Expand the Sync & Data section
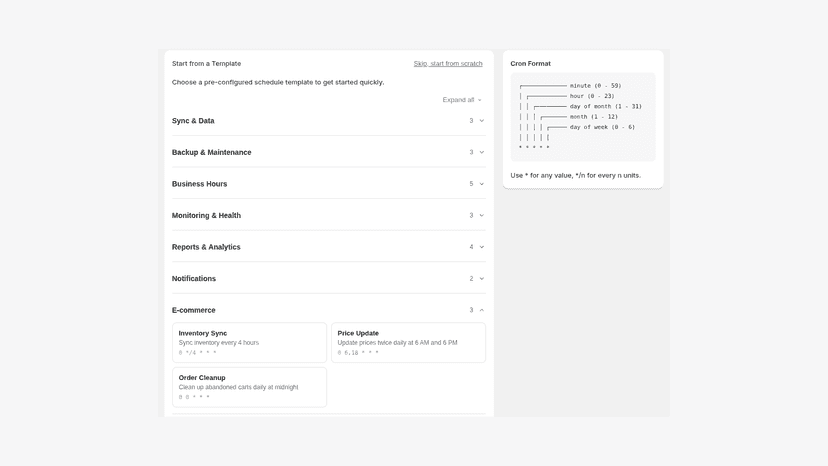 (x=328, y=120)
